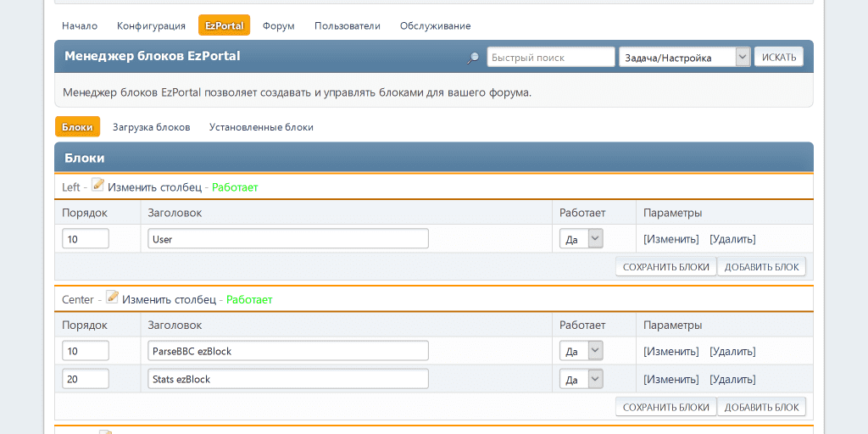Focus the Быстрый поиск input field
Image resolution: width=868 pixels, height=434 pixels.
(550, 57)
